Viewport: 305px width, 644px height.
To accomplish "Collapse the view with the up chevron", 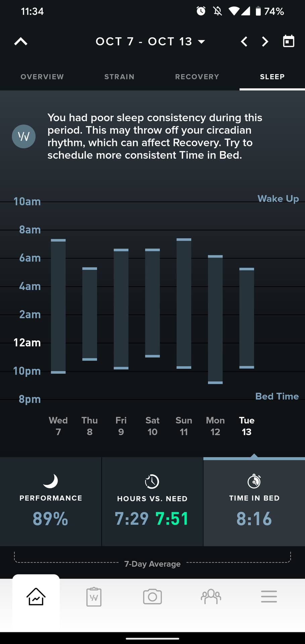I will click(x=21, y=42).
